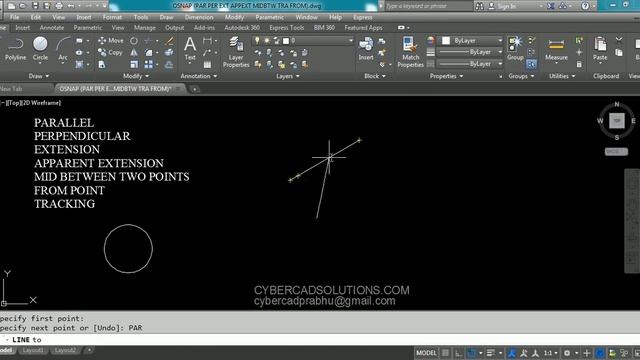Open the Parametric menu in menu bar

click(x=269, y=17)
